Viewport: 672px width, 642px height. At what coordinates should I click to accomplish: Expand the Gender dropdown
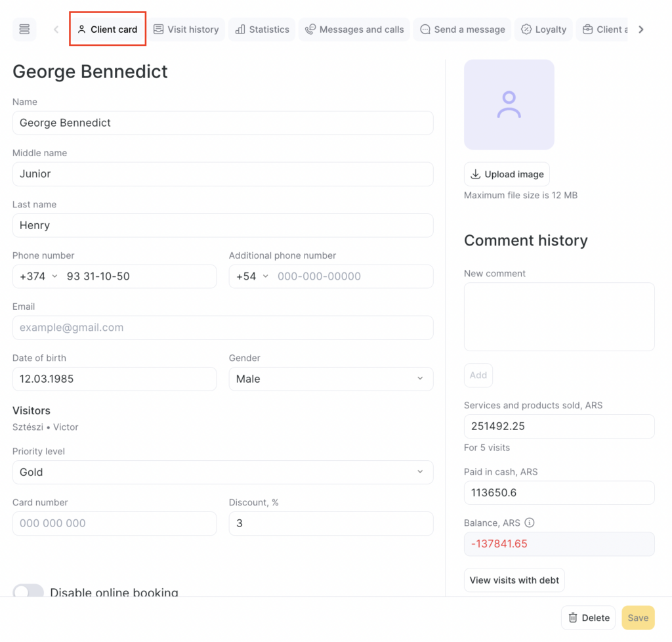331,379
